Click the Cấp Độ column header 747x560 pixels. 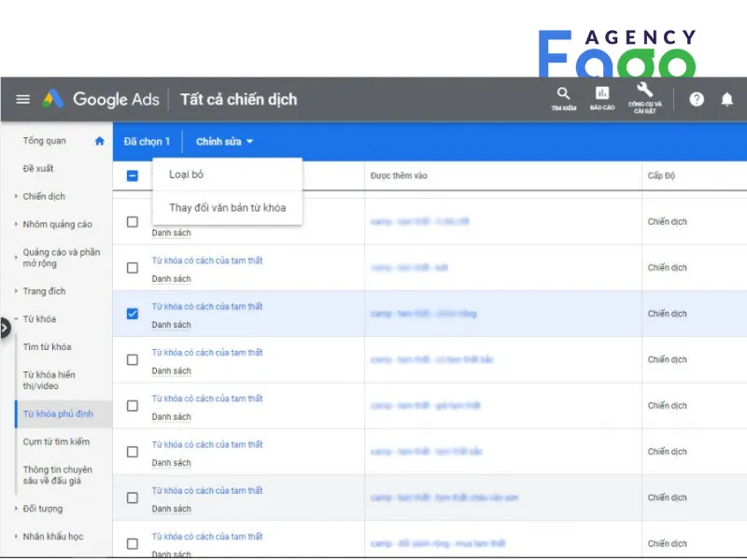(661, 175)
